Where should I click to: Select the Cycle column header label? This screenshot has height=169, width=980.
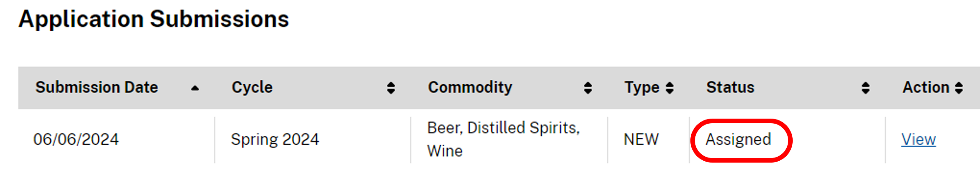click(x=252, y=87)
